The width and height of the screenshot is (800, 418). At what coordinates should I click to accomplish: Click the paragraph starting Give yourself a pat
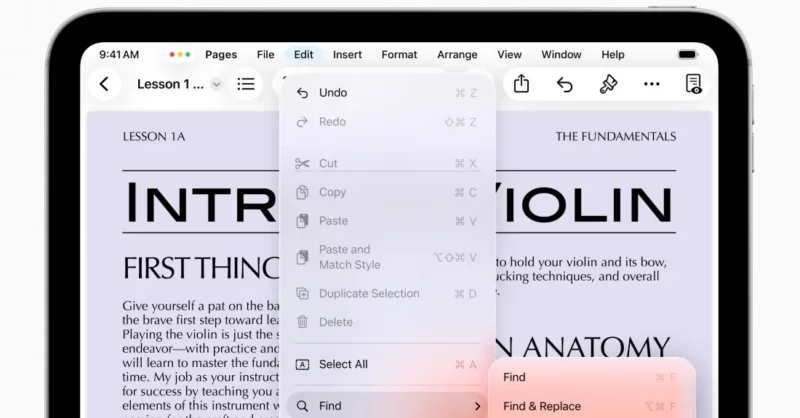201,359
